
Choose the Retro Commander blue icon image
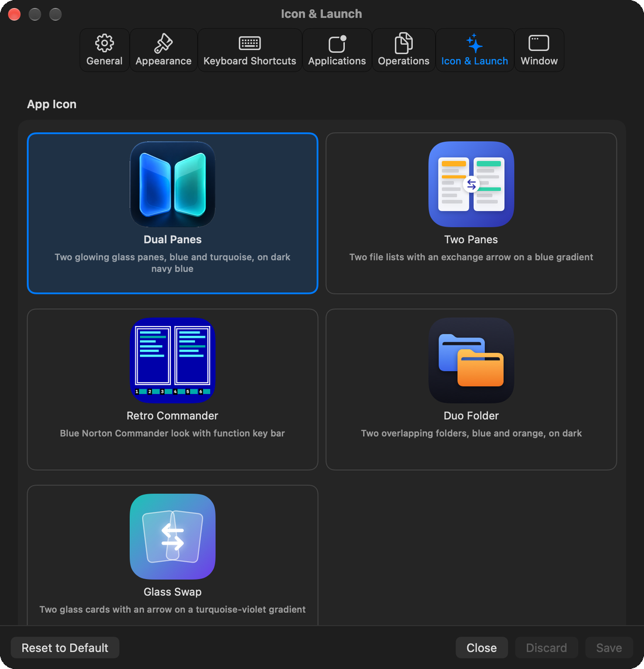172,361
